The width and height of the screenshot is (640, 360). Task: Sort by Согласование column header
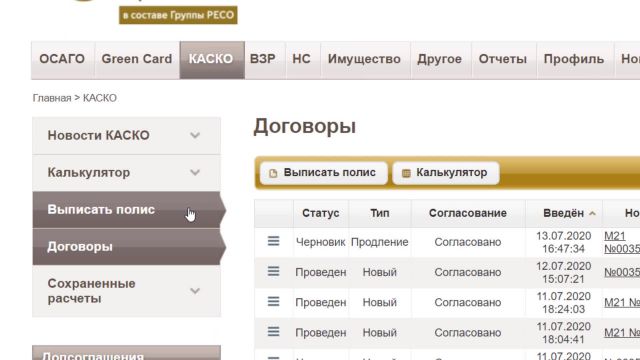(468, 213)
